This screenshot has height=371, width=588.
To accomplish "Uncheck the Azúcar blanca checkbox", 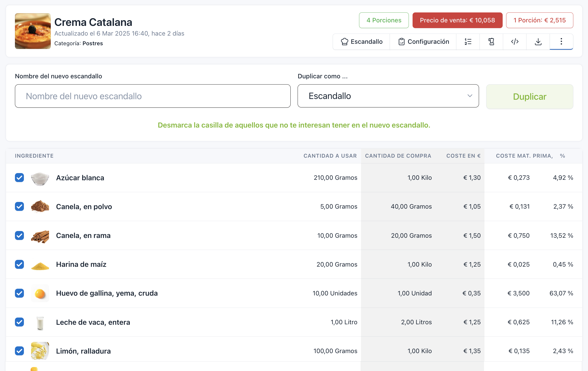I will 19,178.
